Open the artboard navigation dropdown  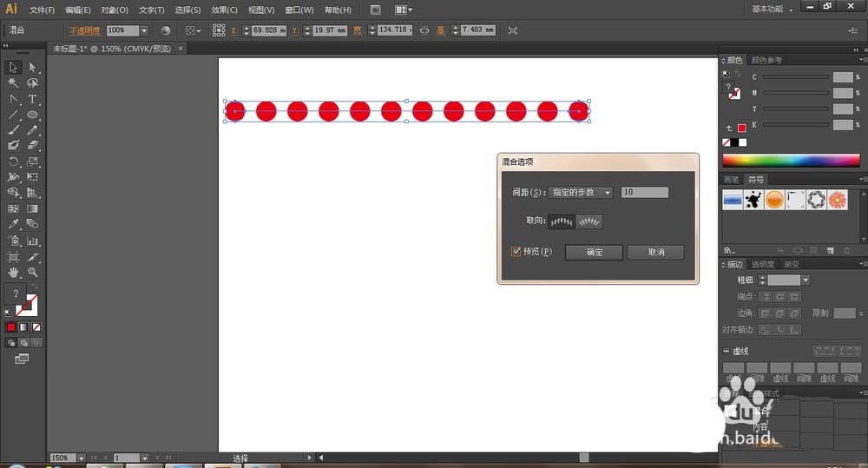(x=144, y=458)
